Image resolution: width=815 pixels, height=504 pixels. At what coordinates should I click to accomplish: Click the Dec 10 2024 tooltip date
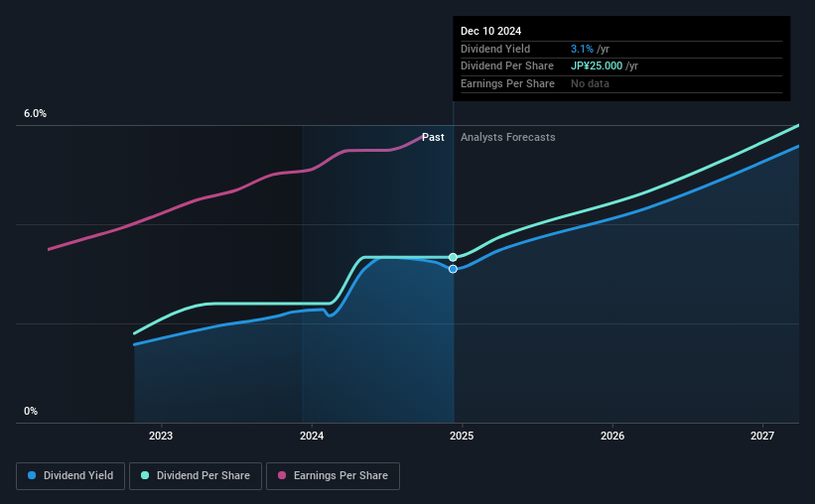(x=490, y=31)
